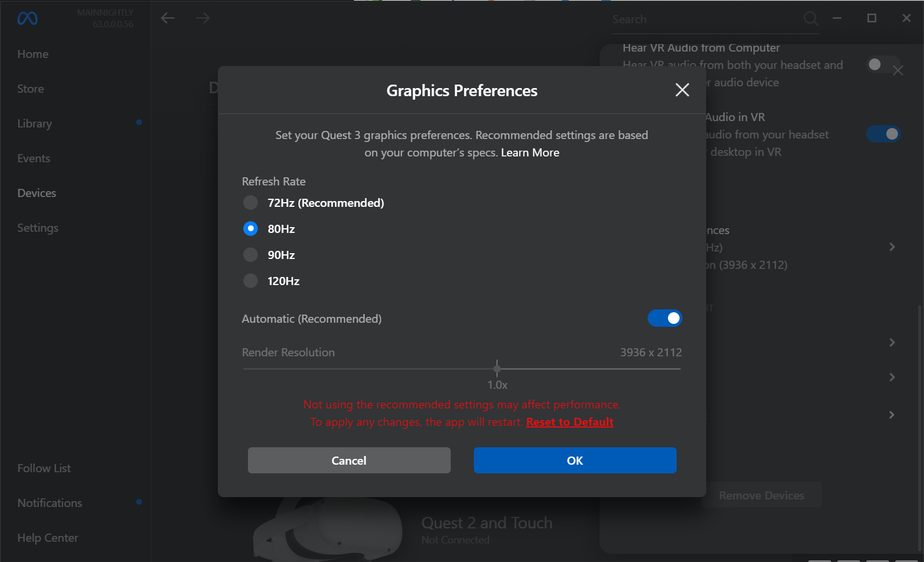Disable the Automatic (Recommended) toggle
Screen dimensions: 924x562
pos(664,318)
